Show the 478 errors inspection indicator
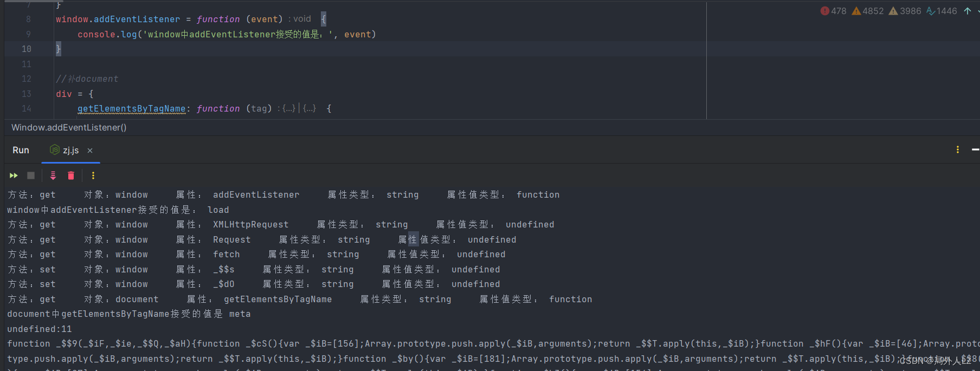The image size is (980, 371). pos(834,11)
